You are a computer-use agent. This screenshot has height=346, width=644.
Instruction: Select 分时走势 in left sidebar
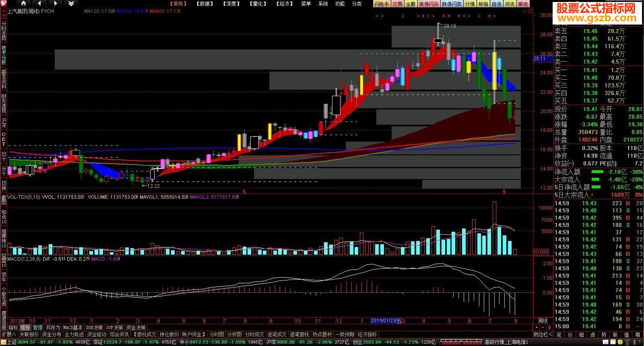(4, 31)
